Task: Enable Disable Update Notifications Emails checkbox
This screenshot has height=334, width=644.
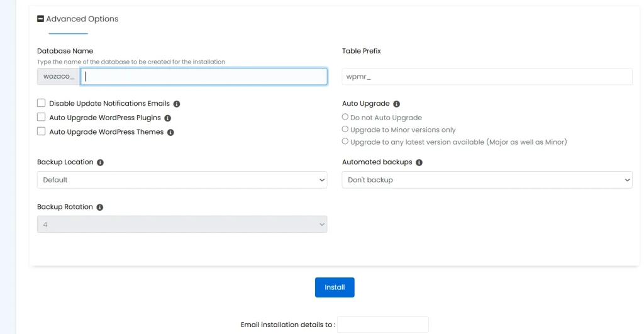Action: tap(41, 103)
